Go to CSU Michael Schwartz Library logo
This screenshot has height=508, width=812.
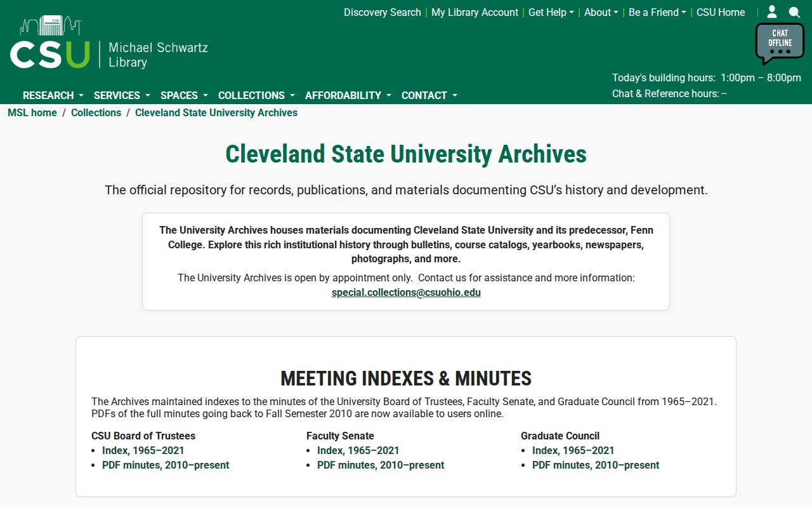[109, 43]
